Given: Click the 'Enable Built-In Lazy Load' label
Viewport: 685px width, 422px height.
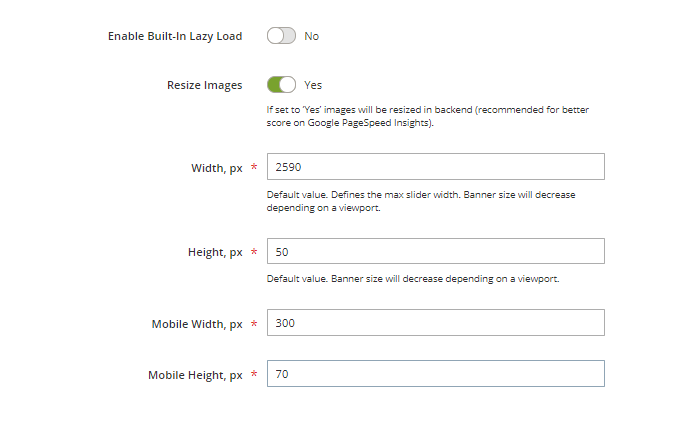Looking at the screenshot, I should coord(175,36).
